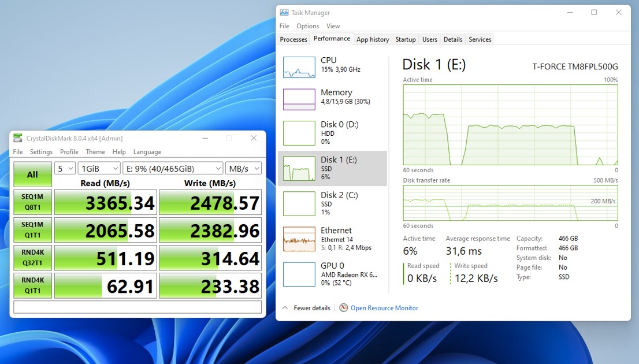The height and width of the screenshot is (364, 639).
Task: Open the 1GiB test size dropdown
Action: tap(98, 168)
